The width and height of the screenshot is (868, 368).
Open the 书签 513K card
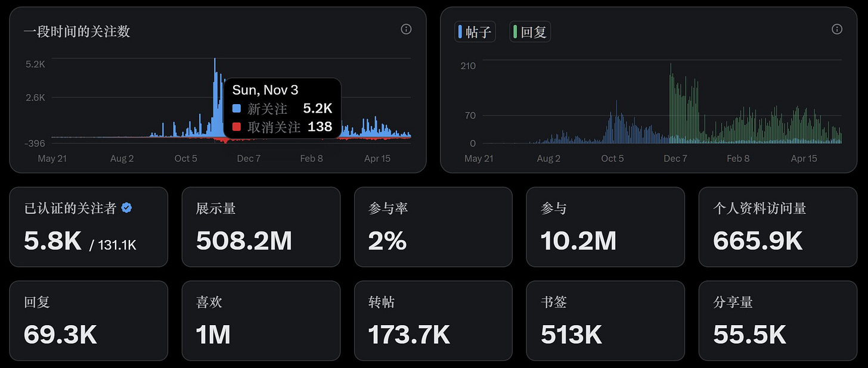coord(606,320)
